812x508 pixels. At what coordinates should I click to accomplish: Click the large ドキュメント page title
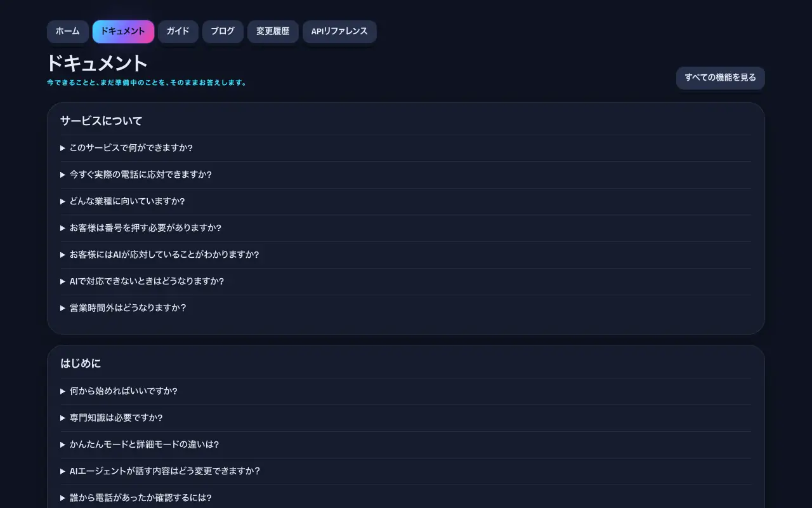pos(97,63)
